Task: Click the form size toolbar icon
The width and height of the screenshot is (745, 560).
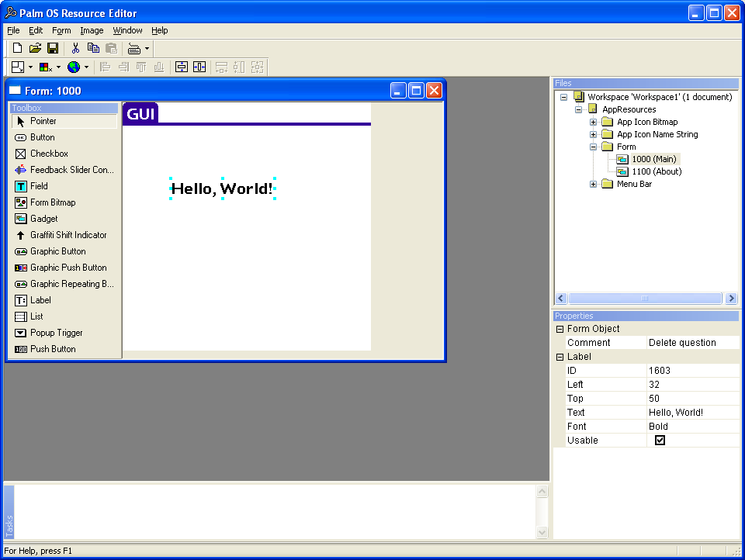Action: (18, 67)
